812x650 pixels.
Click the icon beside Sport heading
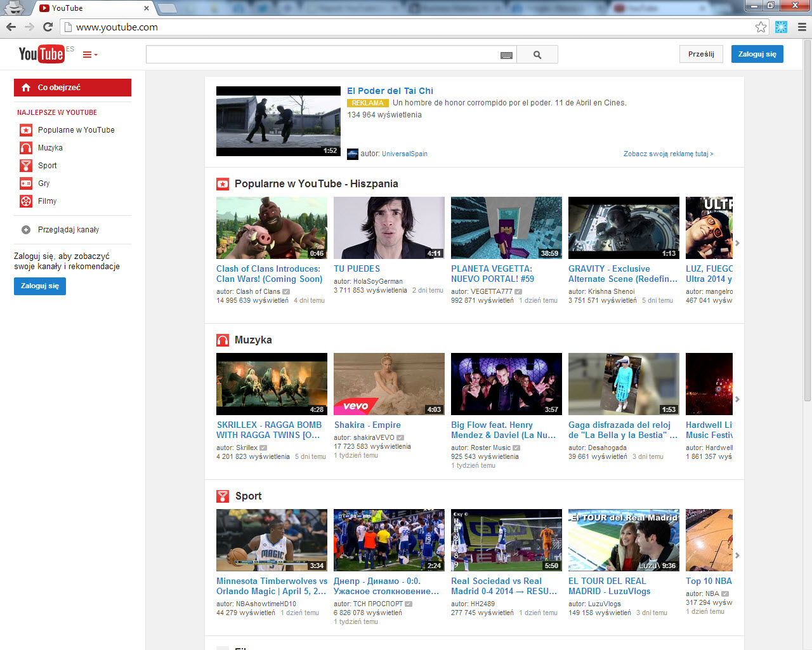(223, 496)
